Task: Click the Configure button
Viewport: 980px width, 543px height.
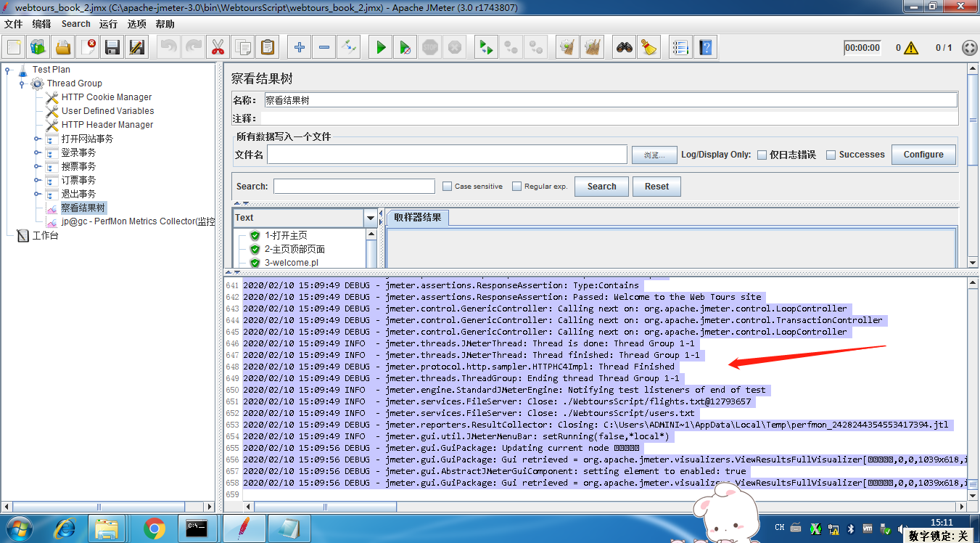Action: (x=923, y=155)
